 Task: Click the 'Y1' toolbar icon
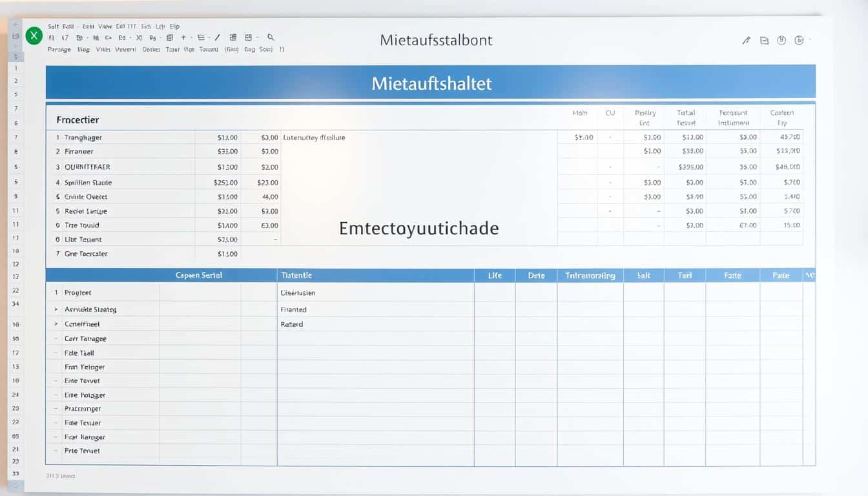[x=52, y=37]
